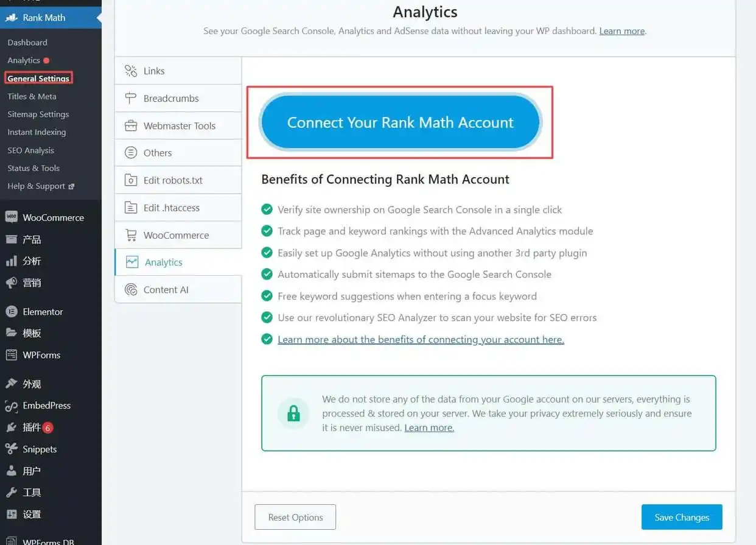Select the Analytics settings tab
The image size is (756, 545).
pyautogui.click(x=163, y=262)
